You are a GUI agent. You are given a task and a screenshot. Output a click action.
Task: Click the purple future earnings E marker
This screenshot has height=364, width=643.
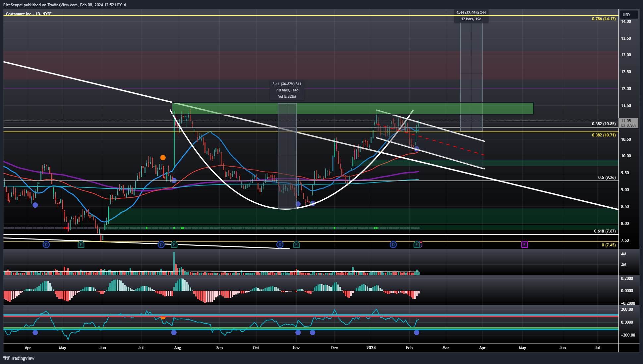click(x=524, y=245)
